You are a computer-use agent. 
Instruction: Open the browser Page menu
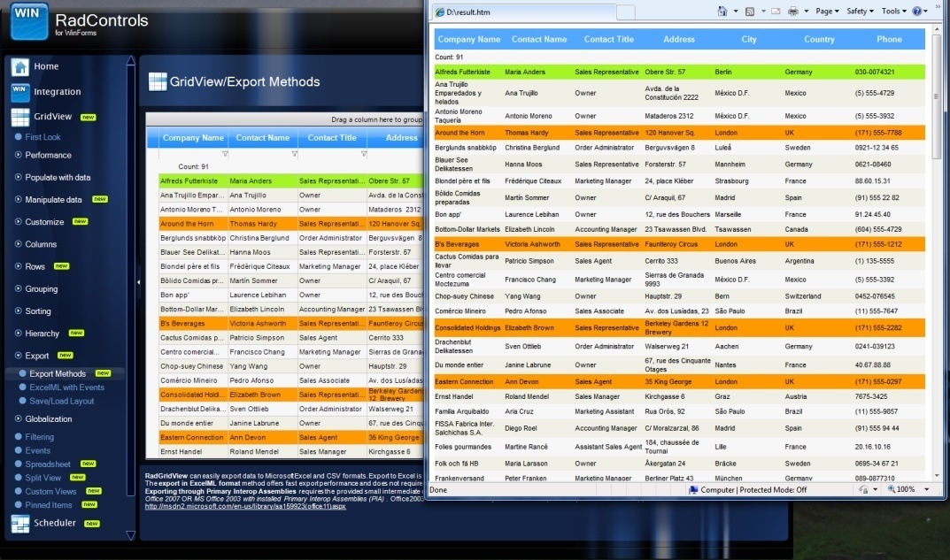[x=827, y=11]
